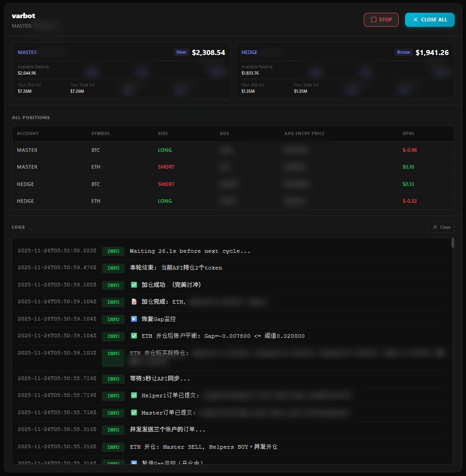
Task: Click INFO badge on the 等待3秒让API同步 row
Action: [x=113, y=379]
